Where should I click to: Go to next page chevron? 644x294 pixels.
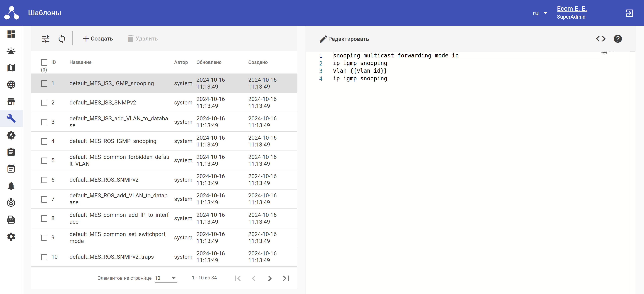pyautogui.click(x=270, y=278)
